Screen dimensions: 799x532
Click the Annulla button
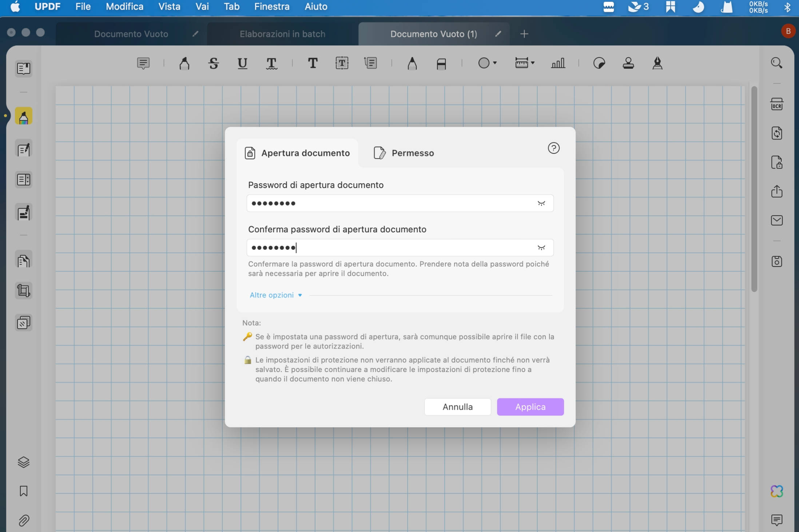pos(457,407)
